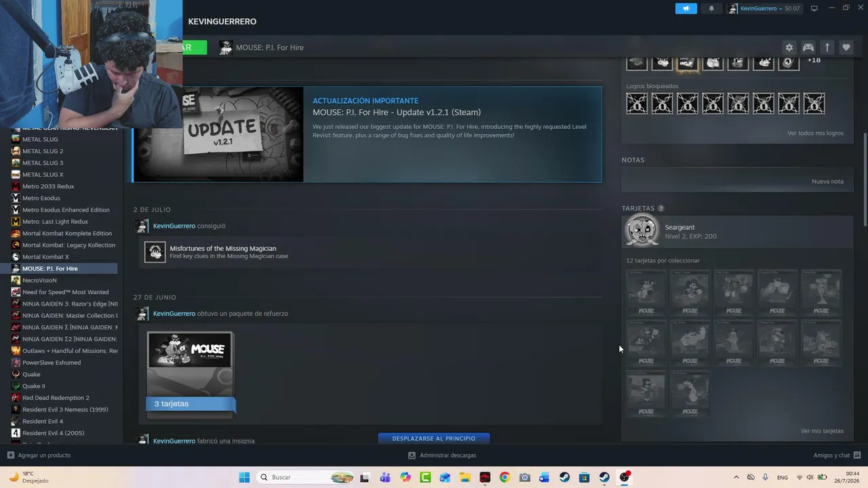Open the Windows Start menu
Viewport: 868px width, 488px height.
[244, 477]
